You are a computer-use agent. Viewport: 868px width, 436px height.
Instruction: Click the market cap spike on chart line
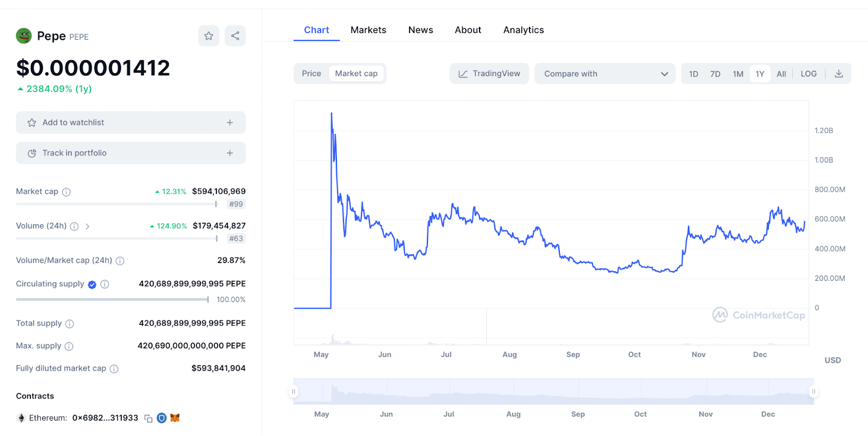pos(331,114)
